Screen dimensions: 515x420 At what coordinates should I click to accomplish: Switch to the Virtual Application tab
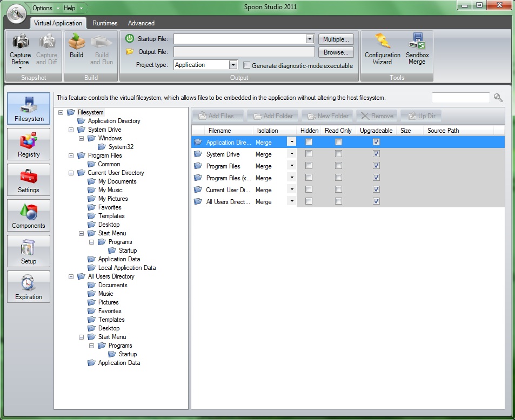[58, 23]
